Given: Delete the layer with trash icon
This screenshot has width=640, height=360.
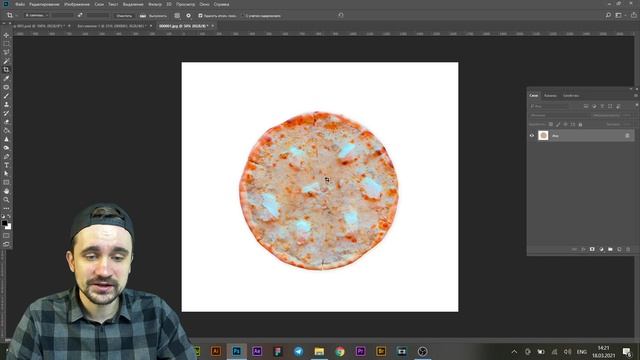Looking at the screenshot, I should pos(628,249).
